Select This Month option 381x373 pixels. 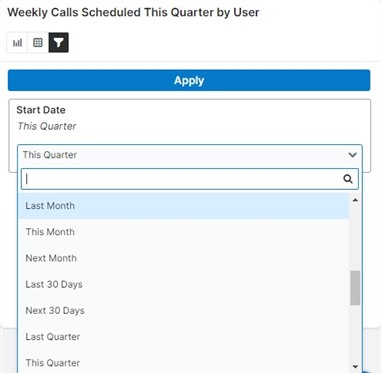click(x=183, y=232)
